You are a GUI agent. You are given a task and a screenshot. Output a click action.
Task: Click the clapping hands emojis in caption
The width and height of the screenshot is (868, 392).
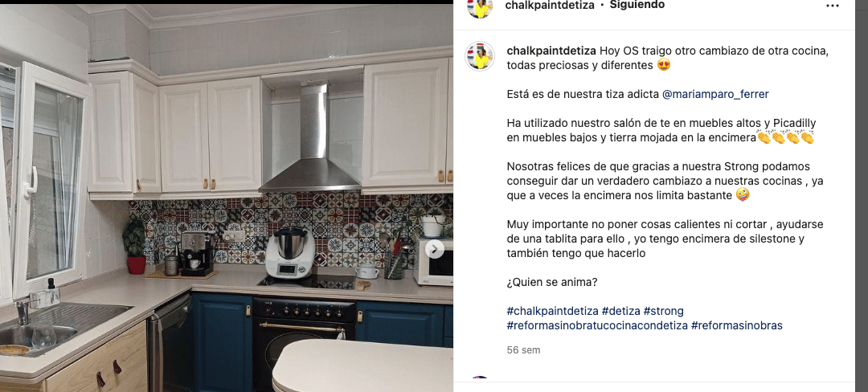(786, 137)
